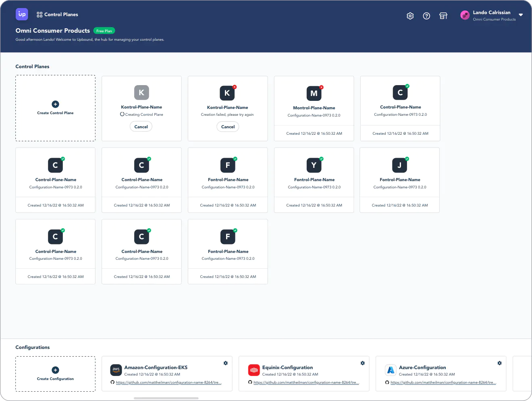Click the Upbound logo in the header
This screenshot has width=532, height=401.
22,14
